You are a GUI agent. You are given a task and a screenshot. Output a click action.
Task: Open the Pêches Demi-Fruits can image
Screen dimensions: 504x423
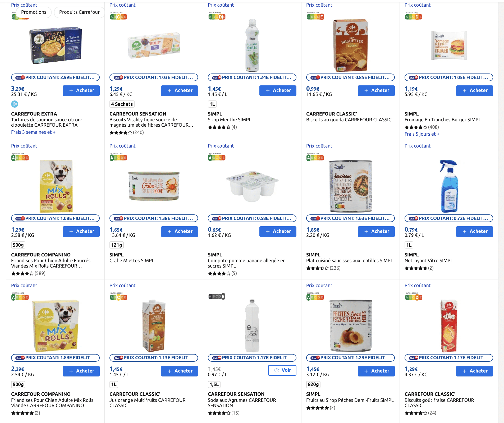click(x=350, y=326)
